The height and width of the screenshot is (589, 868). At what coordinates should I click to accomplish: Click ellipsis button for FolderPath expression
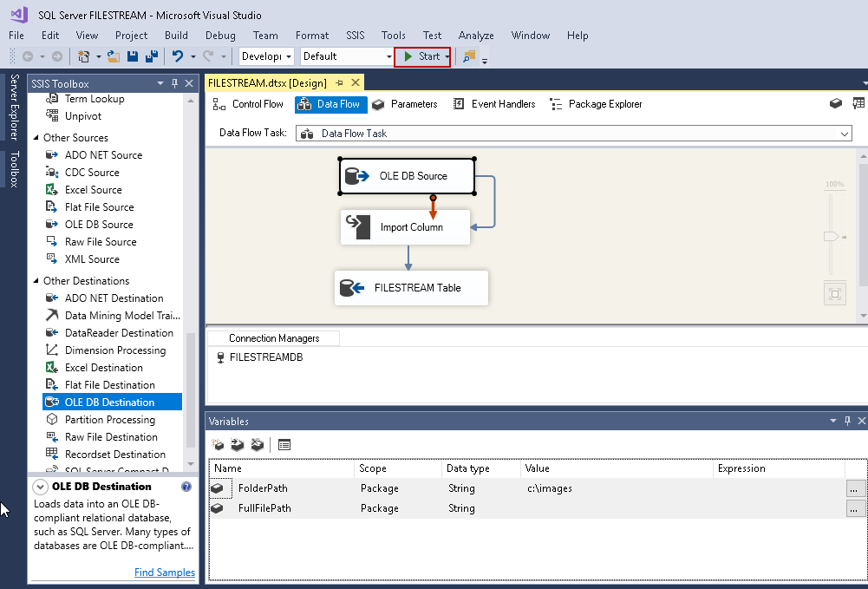click(855, 488)
